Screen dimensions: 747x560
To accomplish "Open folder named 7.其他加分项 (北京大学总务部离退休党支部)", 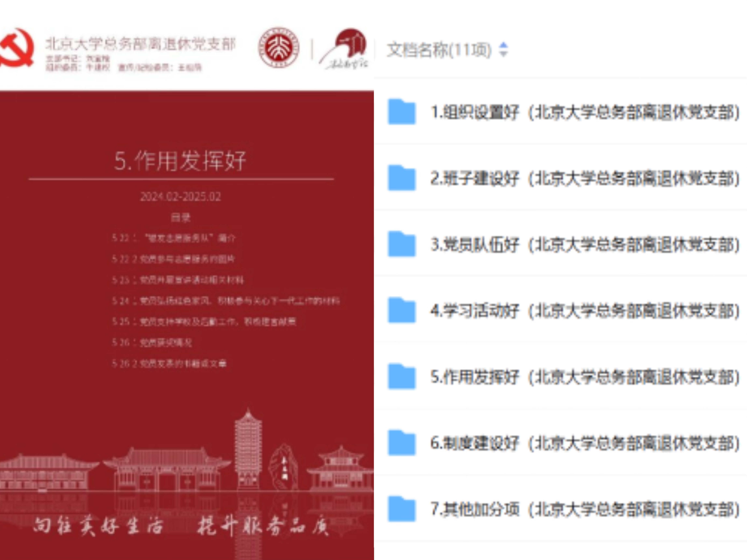I will click(585, 509).
